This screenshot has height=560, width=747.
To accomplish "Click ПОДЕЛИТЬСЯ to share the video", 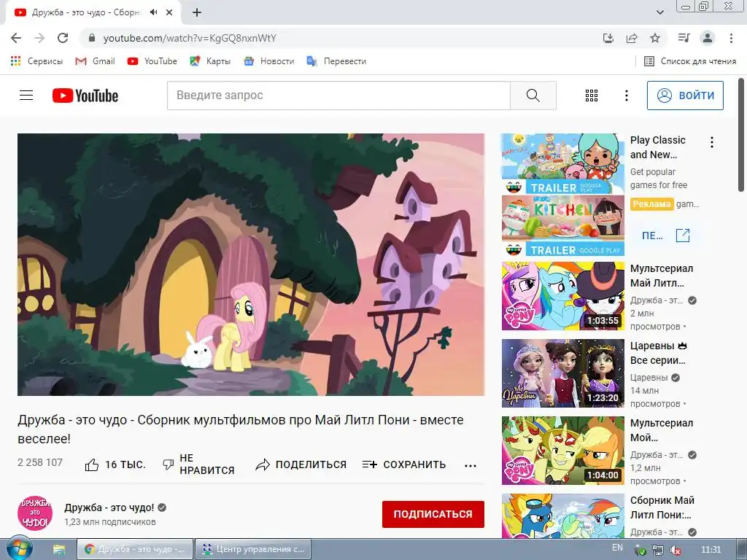I will pos(301,464).
